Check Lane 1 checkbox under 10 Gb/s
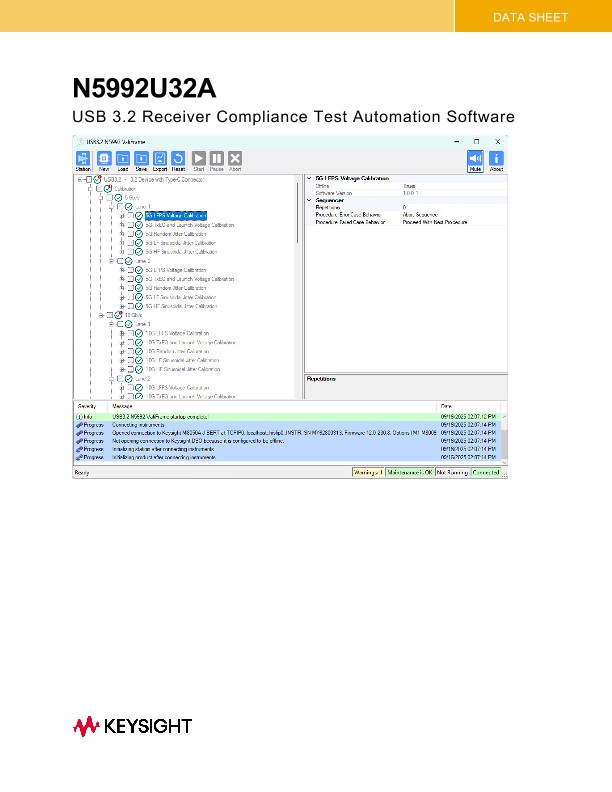 pos(120,324)
